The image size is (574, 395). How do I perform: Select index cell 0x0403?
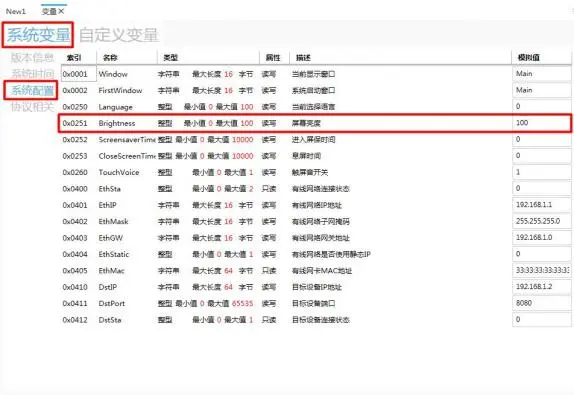(75, 238)
